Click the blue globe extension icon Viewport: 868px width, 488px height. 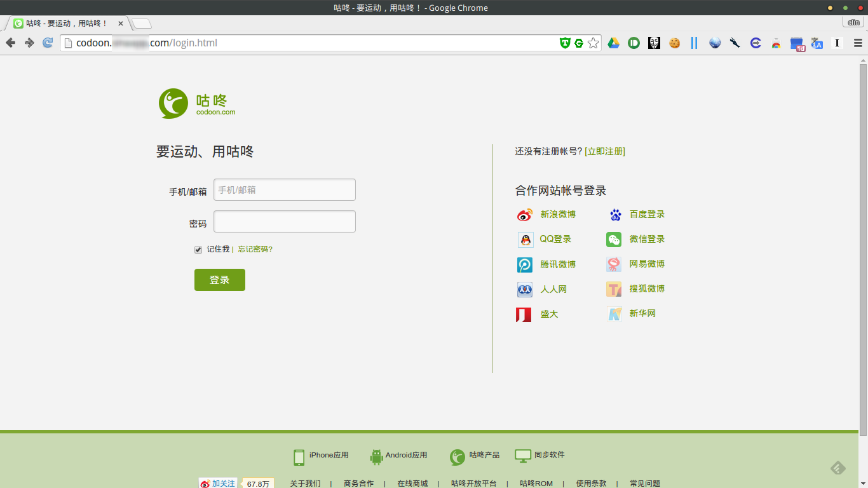click(715, 43)
